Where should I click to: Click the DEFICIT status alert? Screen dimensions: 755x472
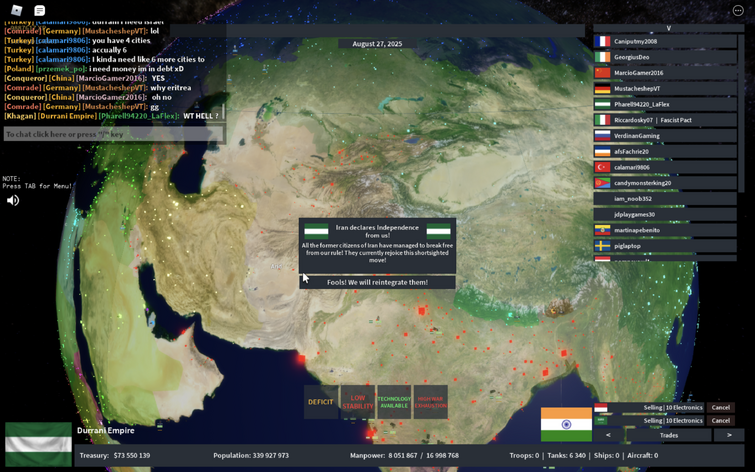321,402
